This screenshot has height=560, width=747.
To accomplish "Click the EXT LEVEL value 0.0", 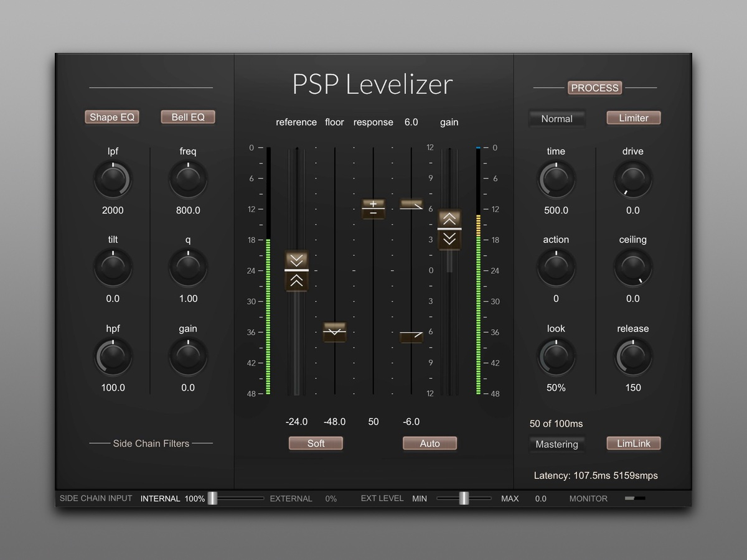I will point(541,499).
